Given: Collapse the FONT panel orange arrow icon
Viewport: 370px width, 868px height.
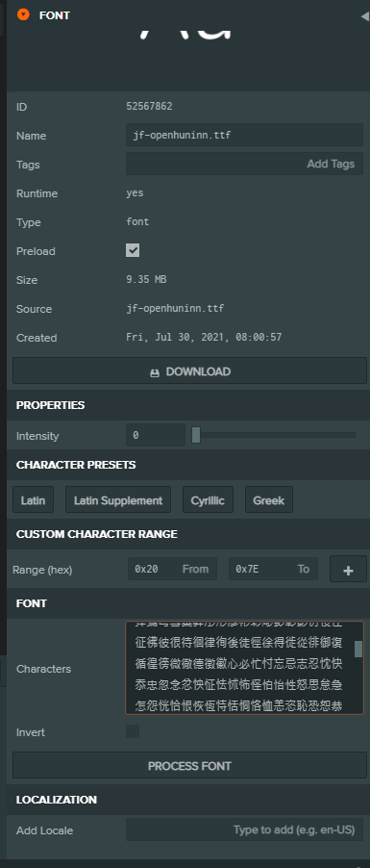Looking at the screenshot, I should click(x=23, y=15).
